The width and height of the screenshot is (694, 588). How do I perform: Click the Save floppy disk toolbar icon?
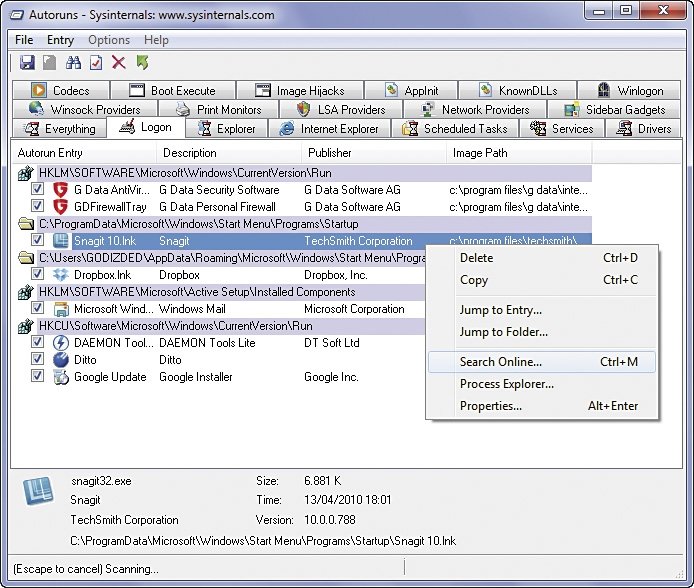click(x=27, y=62)
